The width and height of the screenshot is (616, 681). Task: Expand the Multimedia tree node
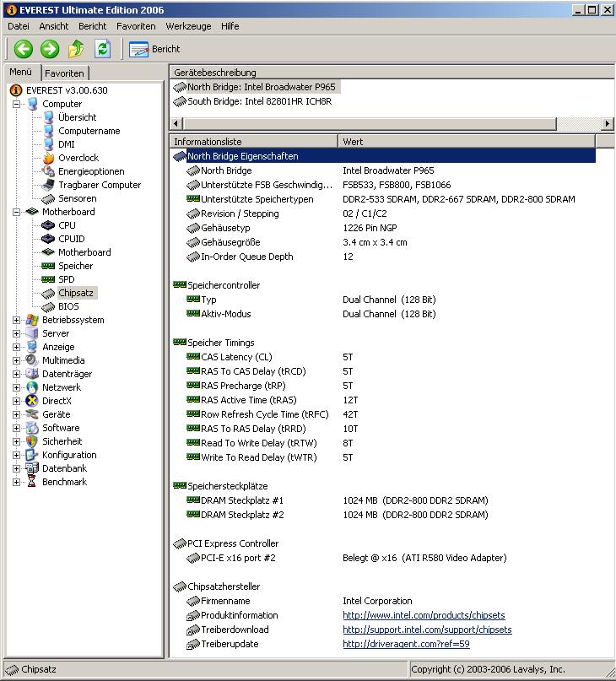16,360
